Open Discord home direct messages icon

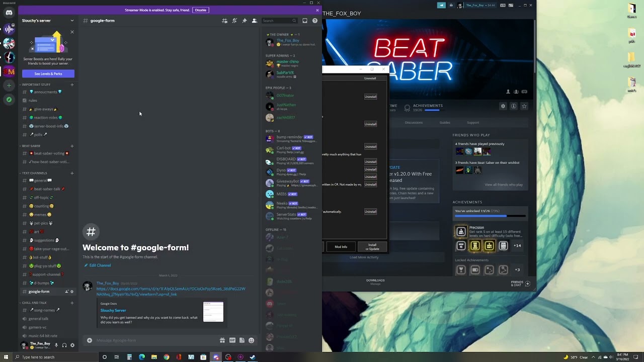[9, 13]
